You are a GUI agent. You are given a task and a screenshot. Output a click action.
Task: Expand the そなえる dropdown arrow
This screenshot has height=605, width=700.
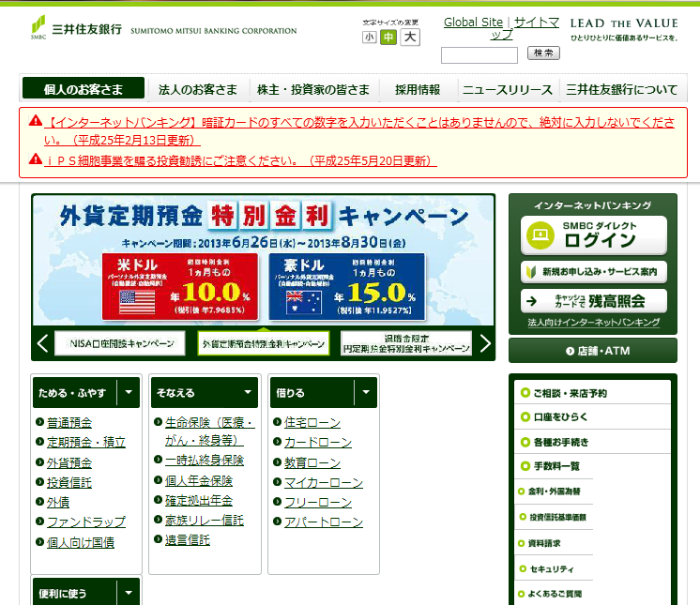248,392
